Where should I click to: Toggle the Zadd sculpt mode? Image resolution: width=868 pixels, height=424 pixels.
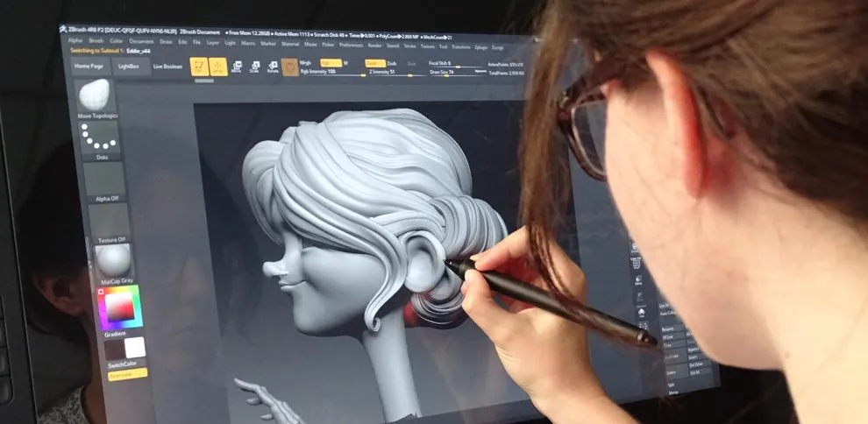point(374,62)
